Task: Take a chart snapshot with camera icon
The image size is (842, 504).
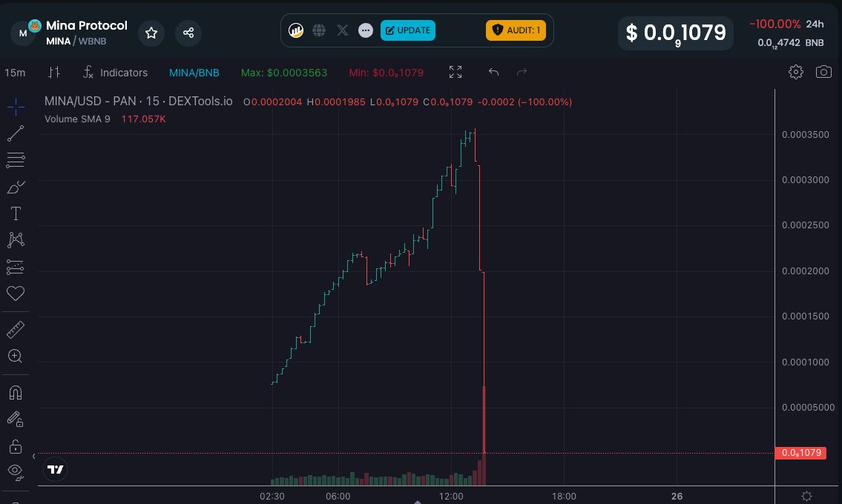Action: [x=823, y=72]
